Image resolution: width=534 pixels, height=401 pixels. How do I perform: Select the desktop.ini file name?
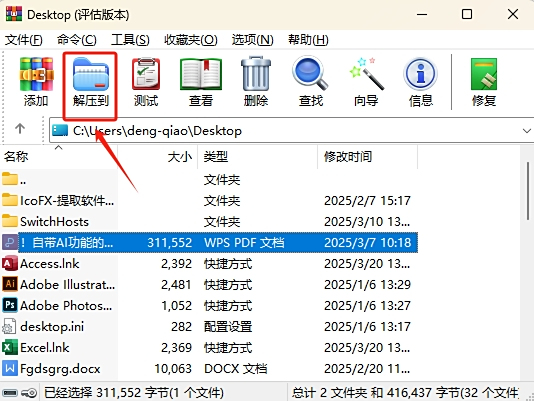pos(52,327)
